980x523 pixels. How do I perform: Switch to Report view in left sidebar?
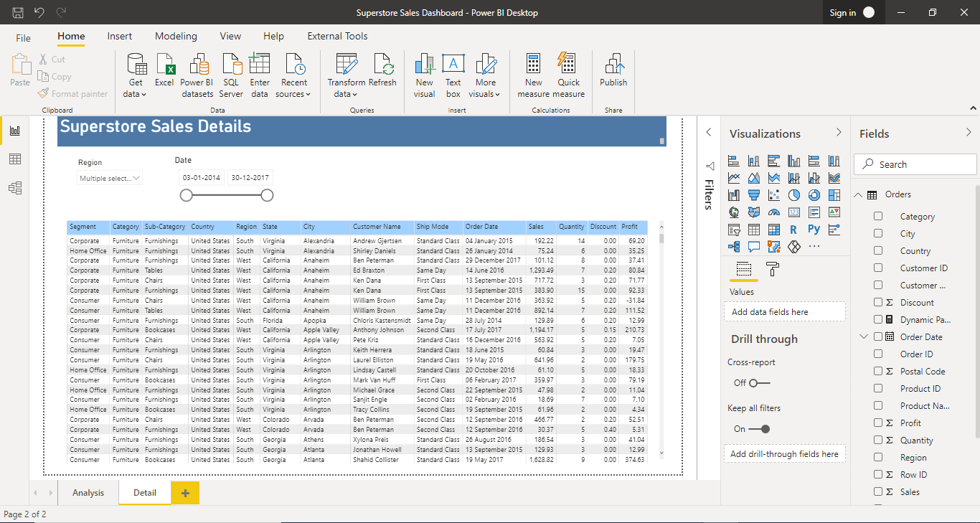coord(14,131)
